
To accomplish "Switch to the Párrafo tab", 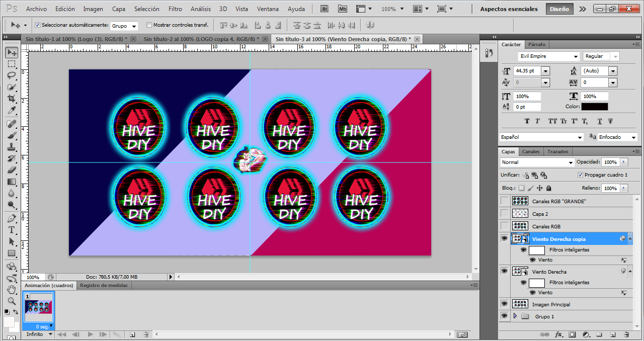I will [x=536, y=44].
